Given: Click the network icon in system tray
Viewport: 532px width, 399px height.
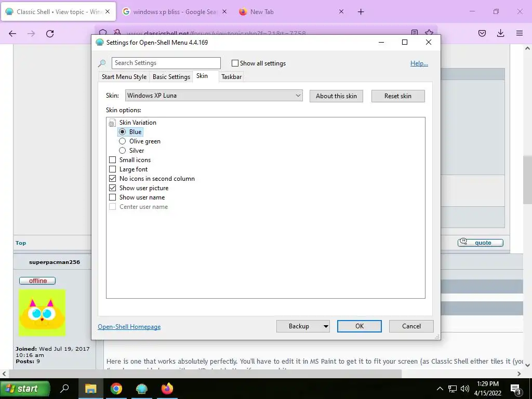Looking at the screenshot, I should click(x=453, y=389).
